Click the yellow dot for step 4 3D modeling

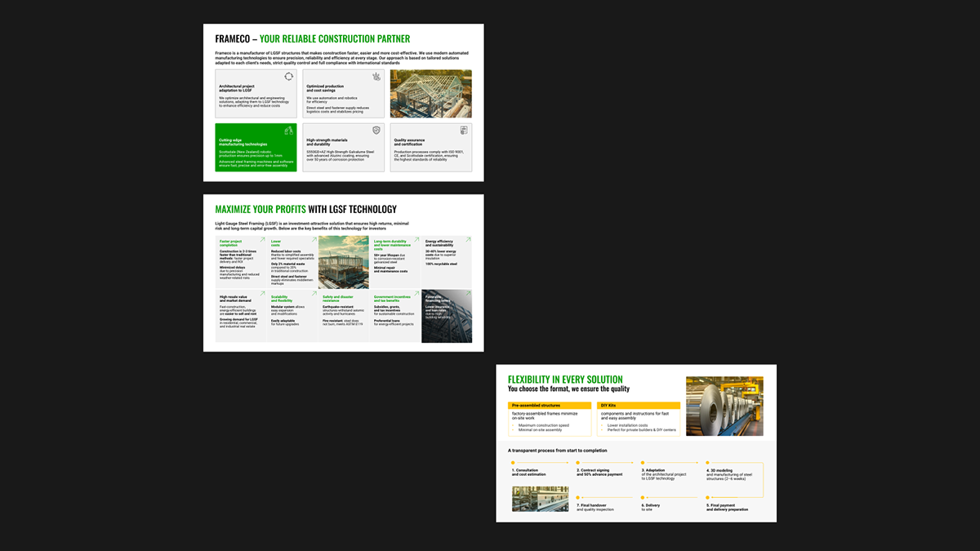[x=707, y=464]
